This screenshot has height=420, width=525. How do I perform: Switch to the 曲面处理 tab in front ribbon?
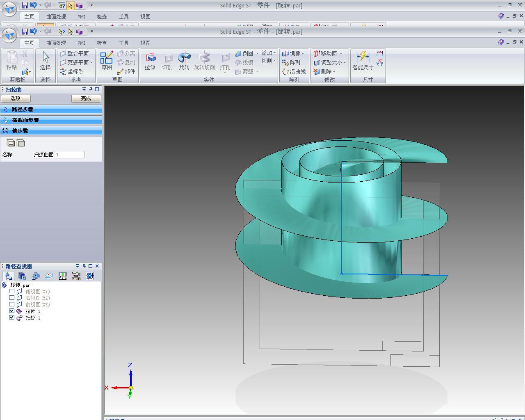click(x=56, y=43)
